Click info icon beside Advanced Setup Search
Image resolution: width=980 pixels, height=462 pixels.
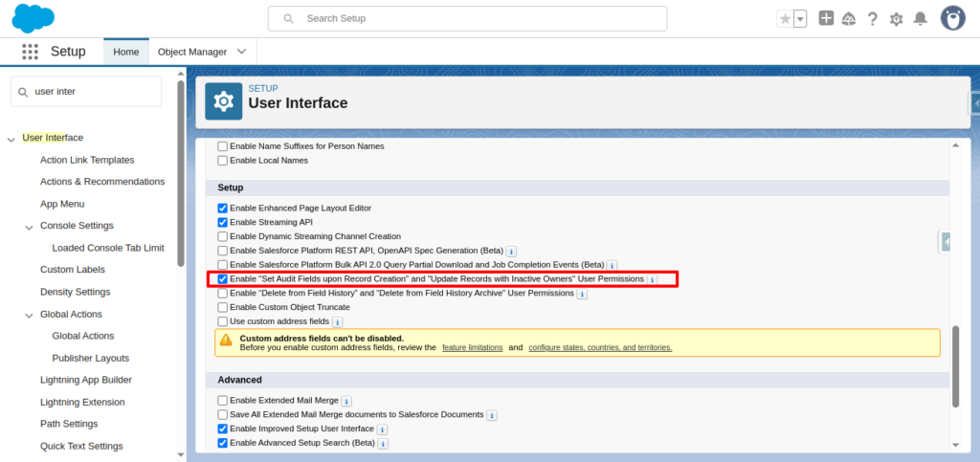tap(383, 444)
